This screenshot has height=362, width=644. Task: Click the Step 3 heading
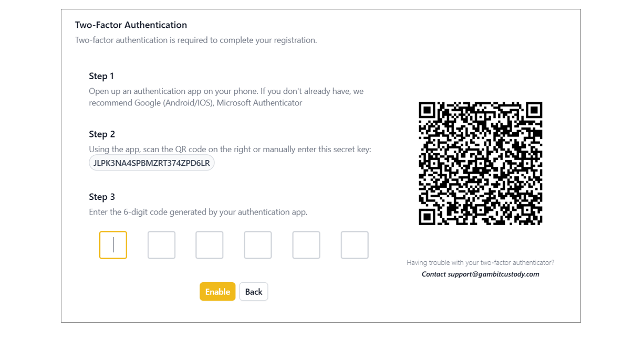[x=102, y=197]
